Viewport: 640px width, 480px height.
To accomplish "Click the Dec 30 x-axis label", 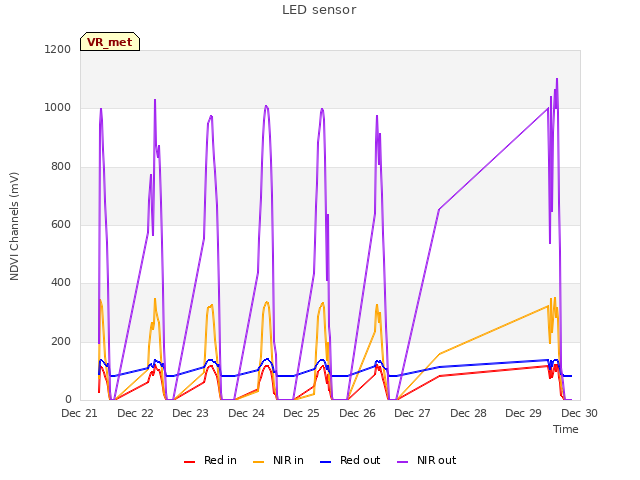I will [579, 413].
